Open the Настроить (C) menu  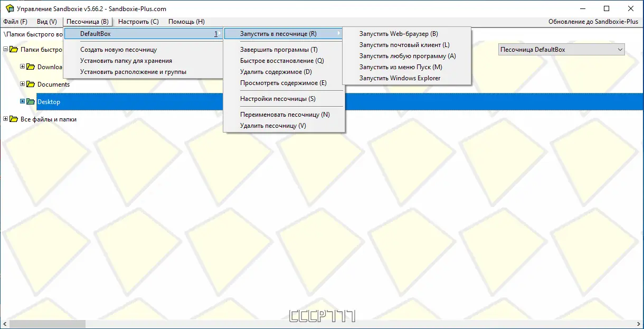tap(138, 22)
